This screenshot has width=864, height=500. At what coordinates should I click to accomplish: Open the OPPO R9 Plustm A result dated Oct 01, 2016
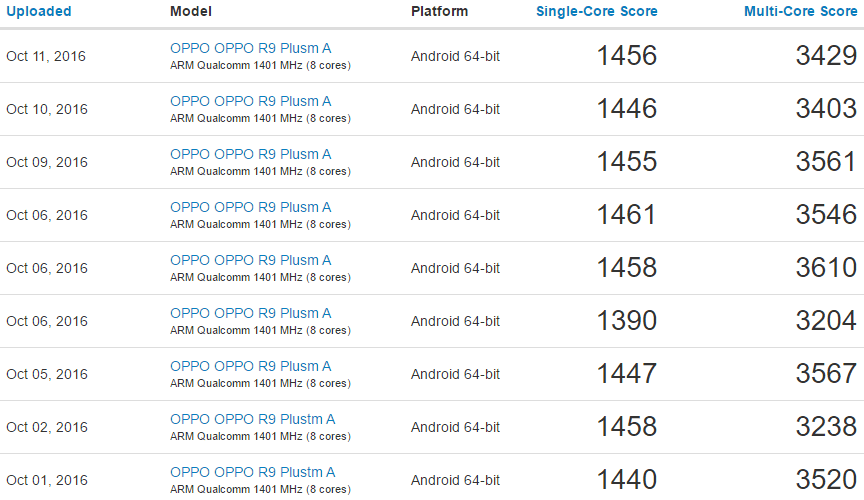(252, 472)
